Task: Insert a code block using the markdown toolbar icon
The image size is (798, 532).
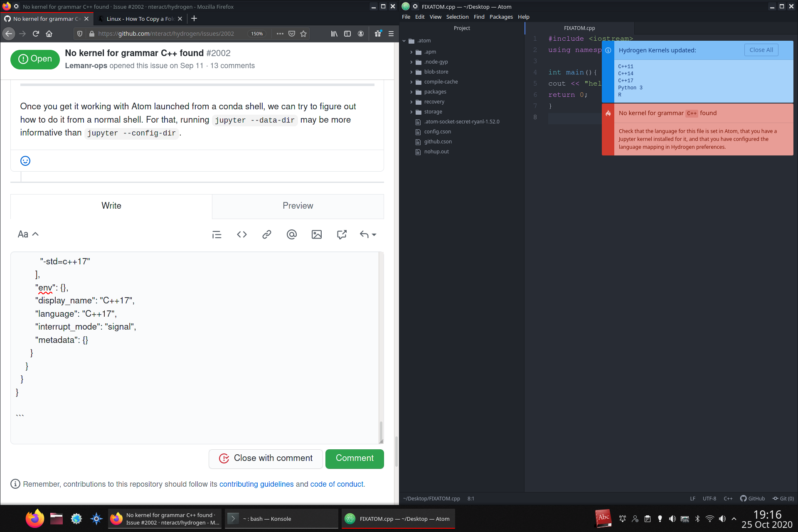Action: (241, 234)
